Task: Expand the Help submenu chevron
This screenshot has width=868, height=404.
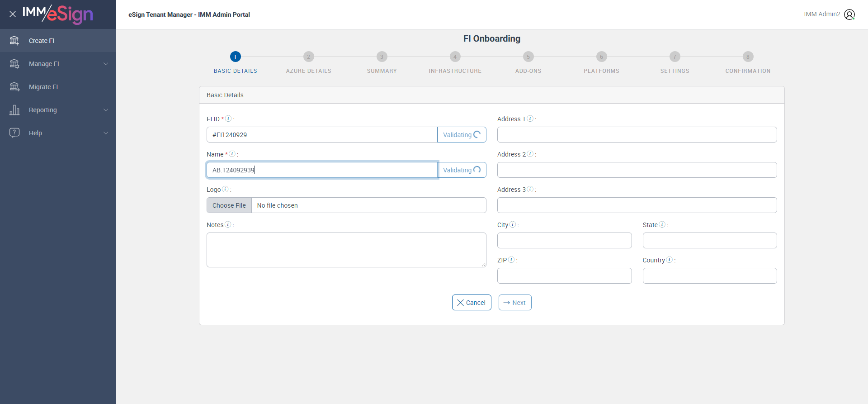Action: (x=106, y=133)
